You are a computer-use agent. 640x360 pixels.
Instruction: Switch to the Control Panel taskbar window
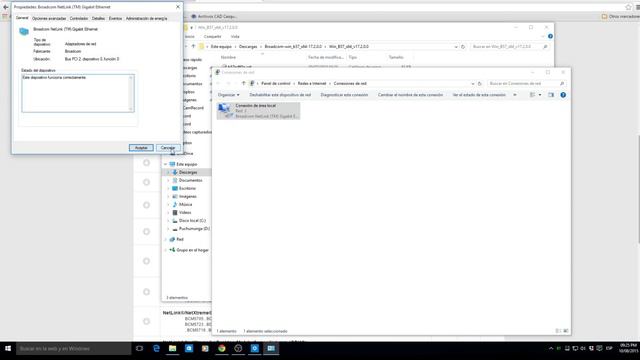(271, 349)
